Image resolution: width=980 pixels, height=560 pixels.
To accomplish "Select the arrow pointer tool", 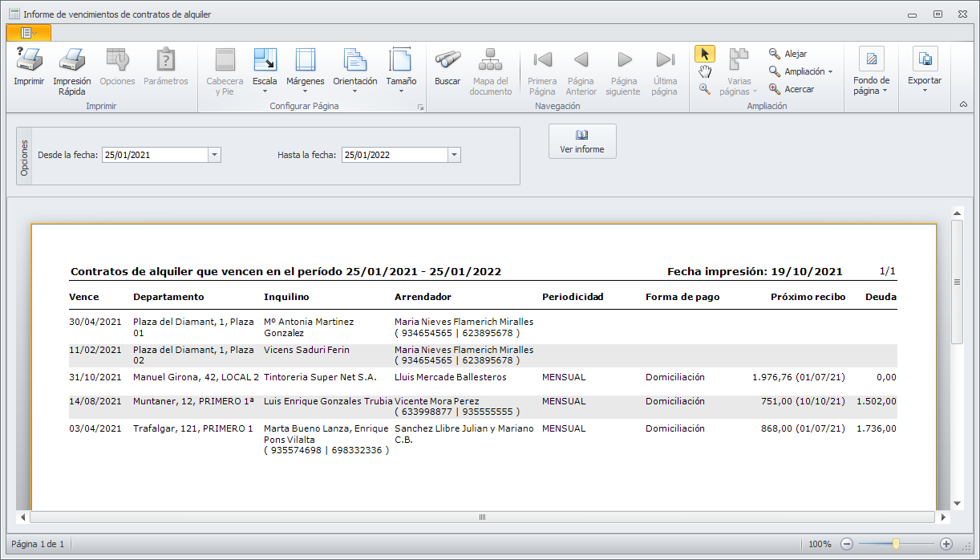I will tap(704, 54).
